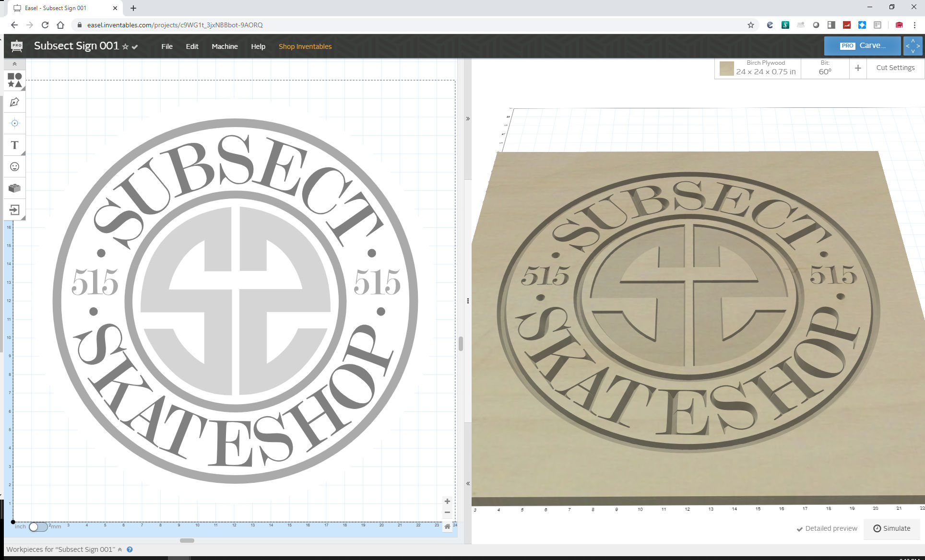Go to browser home page

60,25
